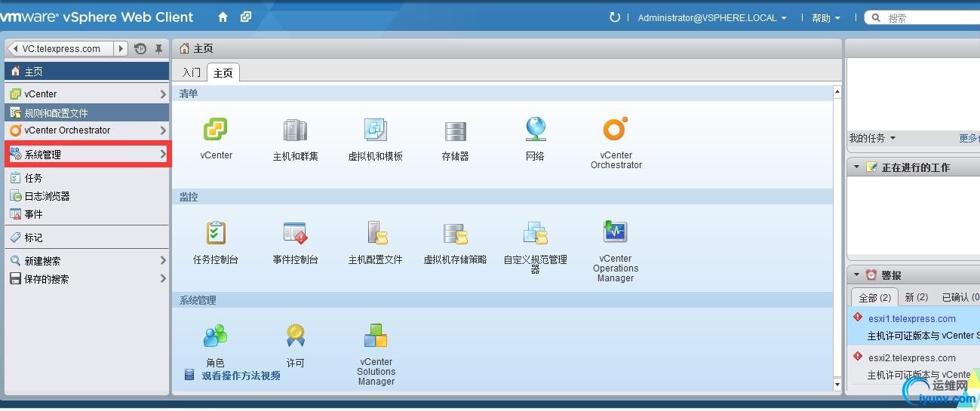This screenshot has width=980, height=411.
Task: Open Event Console (事件控制台) icon
Action: 295,232
